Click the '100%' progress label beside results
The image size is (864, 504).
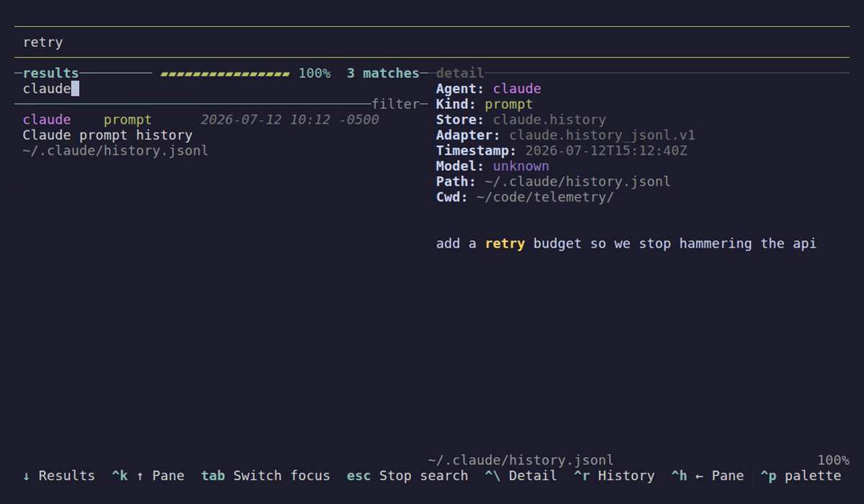tap(314, 73)
